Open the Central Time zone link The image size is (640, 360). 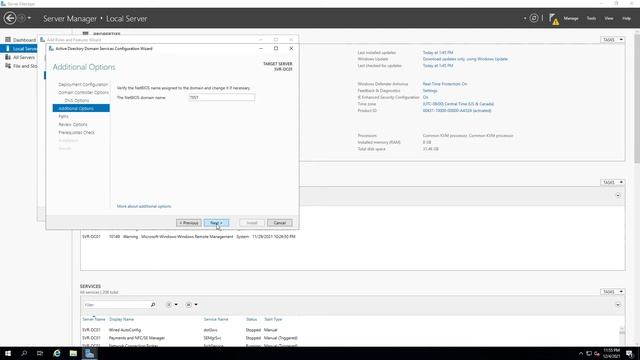458,104
